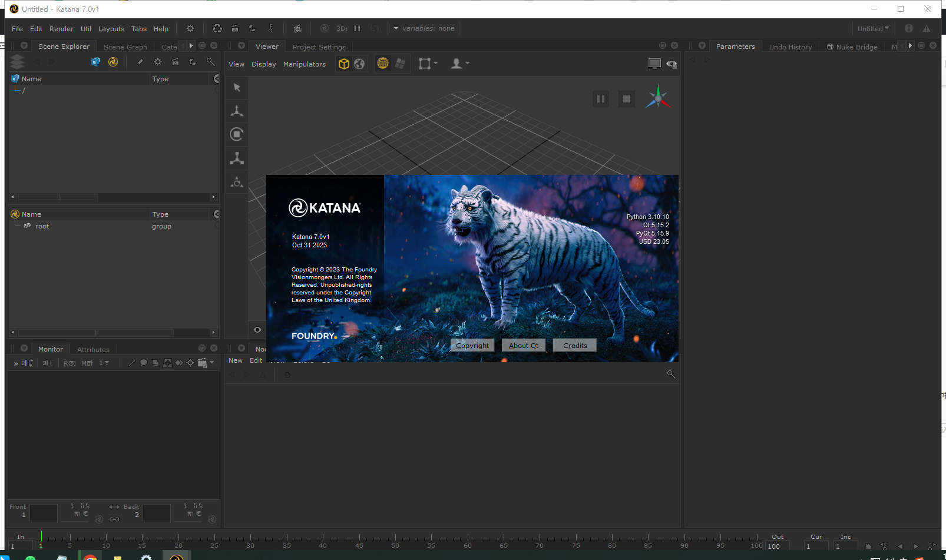
Task: Click the info icon at top right
Action: click(x=909, y=28)
